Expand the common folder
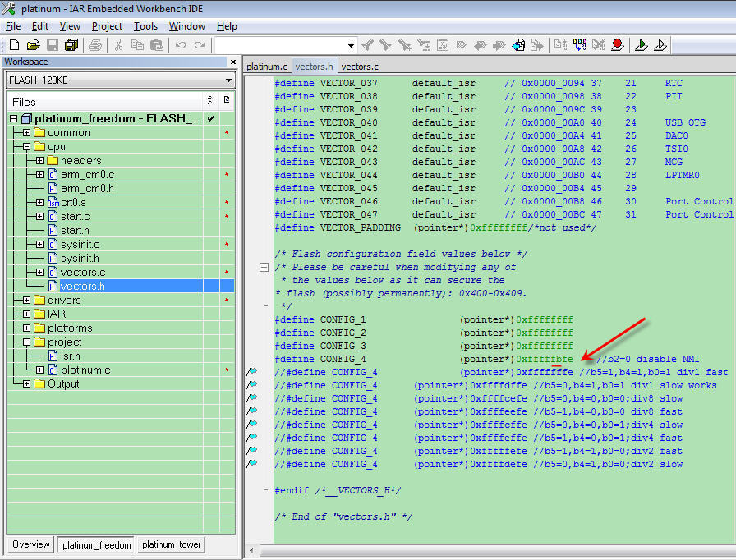Image resolution: width=736 pixels, height=560 pixels. [x=27, y=133]
